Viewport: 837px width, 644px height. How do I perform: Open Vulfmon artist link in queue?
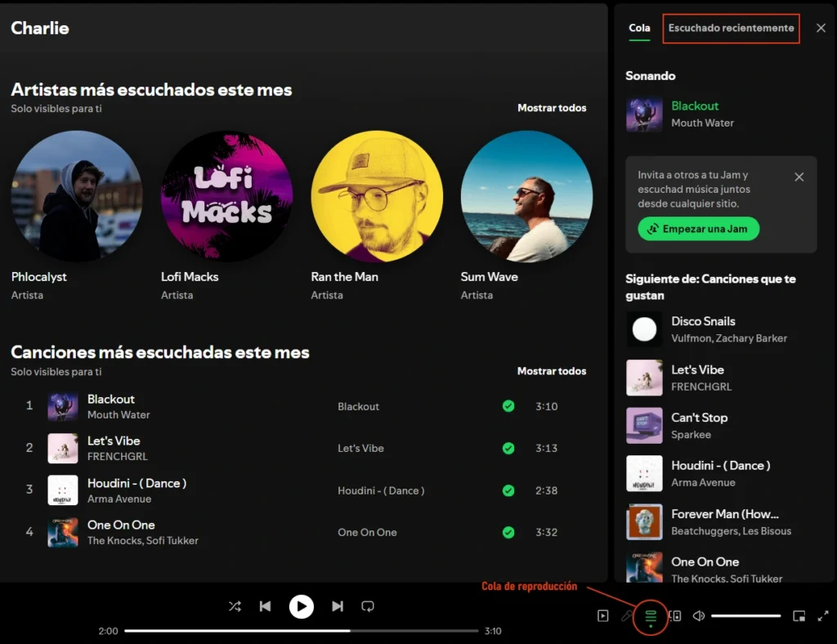tap(692, 338)
